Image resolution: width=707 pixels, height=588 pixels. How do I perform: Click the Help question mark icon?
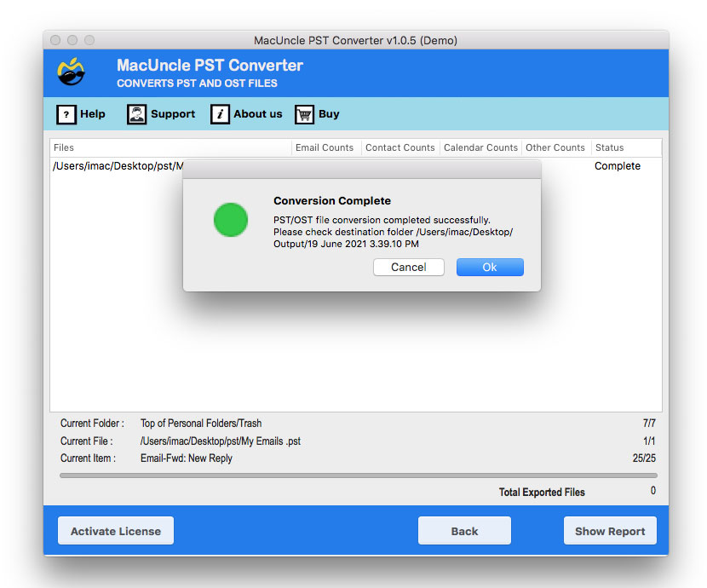[67, 114]
